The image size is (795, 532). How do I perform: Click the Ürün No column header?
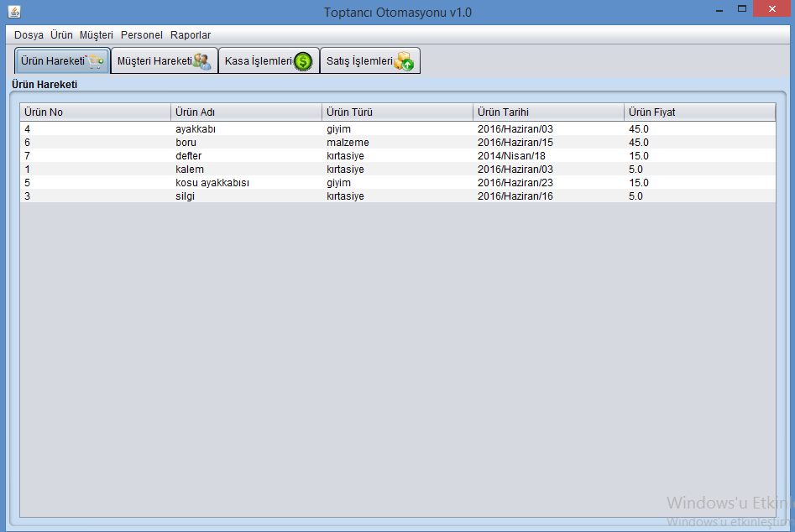click(x=95, y=112)
